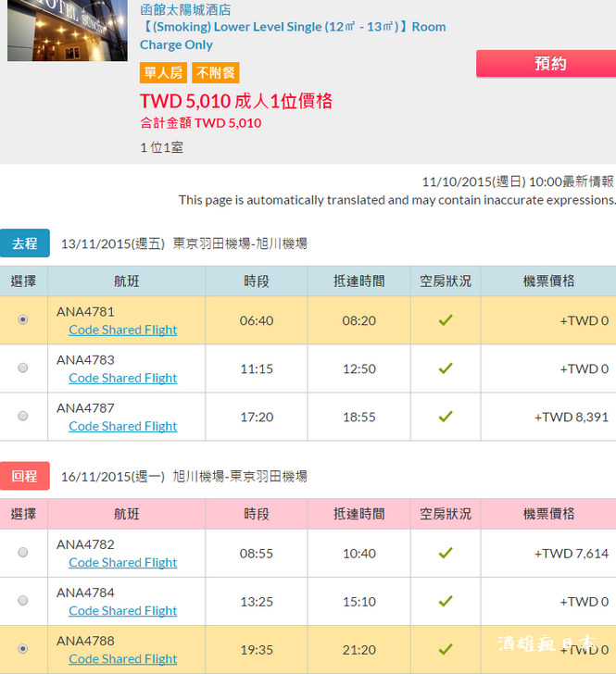Open Code Shared Flight link under ANA4781
Image resolution: width=616 pixels, height=674 pixels.
coord(122,330)
